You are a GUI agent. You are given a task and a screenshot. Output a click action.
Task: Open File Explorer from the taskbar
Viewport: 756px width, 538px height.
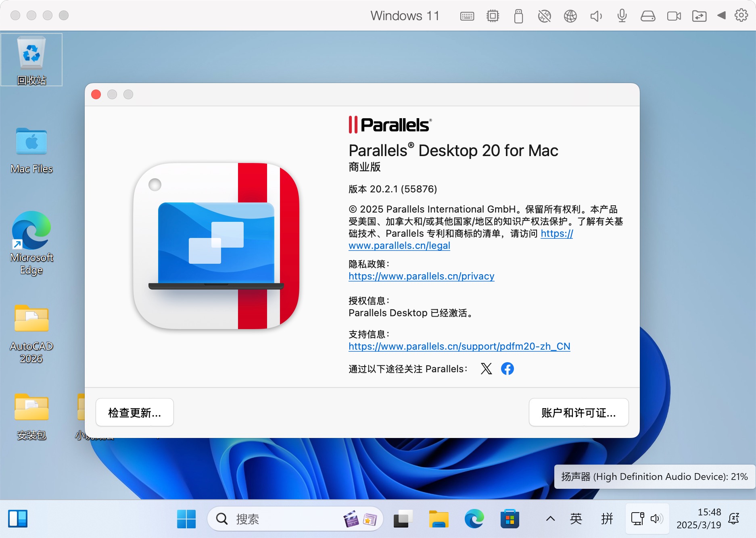pyautogui.click(x=439, y=519)
